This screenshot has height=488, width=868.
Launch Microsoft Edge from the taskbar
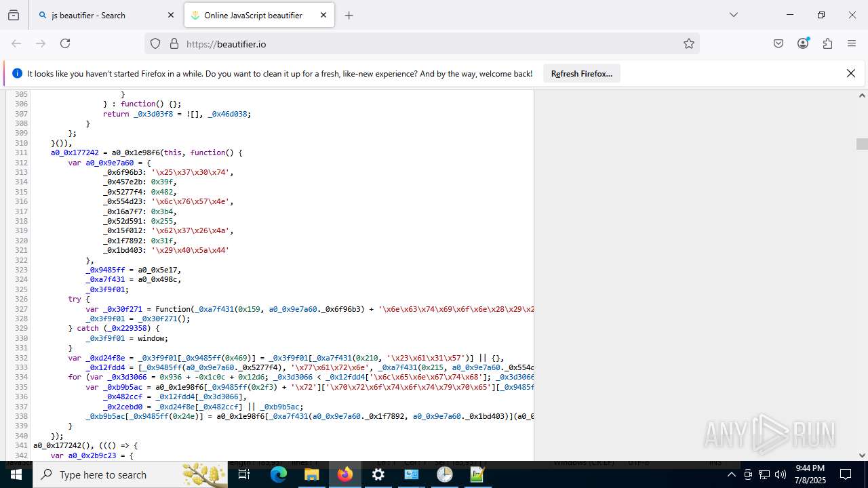coord(279,474)
